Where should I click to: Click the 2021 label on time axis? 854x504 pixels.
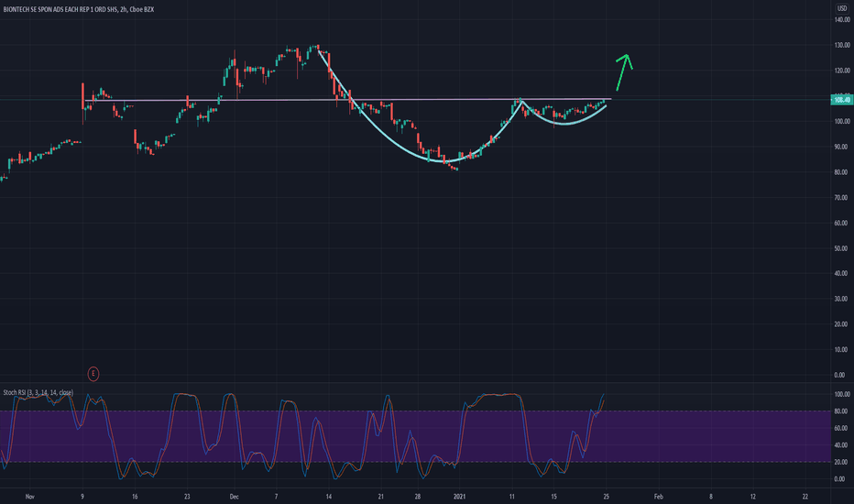click(460, 497)
